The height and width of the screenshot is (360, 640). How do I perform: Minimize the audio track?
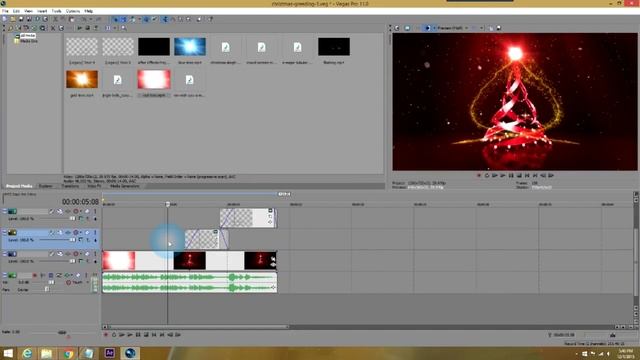click(x=4, y=275)
